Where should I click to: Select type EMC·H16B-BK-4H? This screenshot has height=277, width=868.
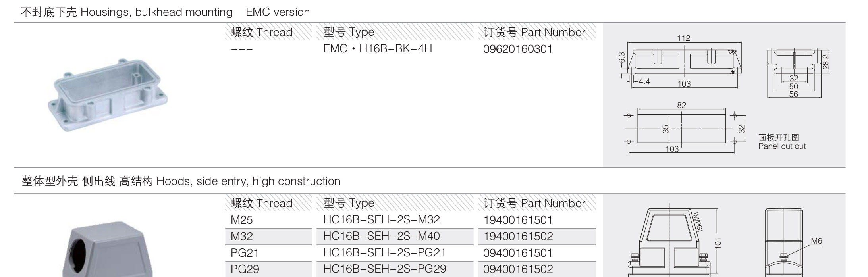(377, 49)
